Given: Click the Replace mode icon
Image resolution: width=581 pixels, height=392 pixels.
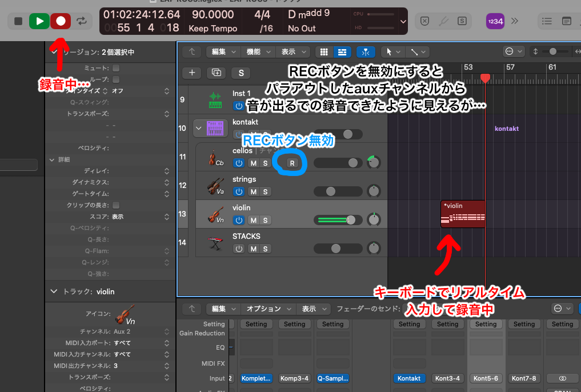Looking at the screenshot, I should pos(424,21).
